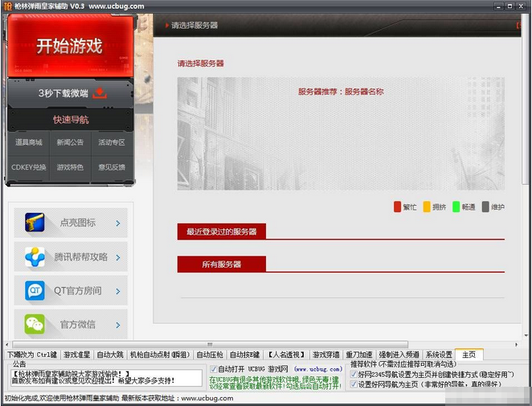Click the QT icon for QT官方房间
Image resolution: width=532 pixels, height=406 pixels.
coord(35,290)
